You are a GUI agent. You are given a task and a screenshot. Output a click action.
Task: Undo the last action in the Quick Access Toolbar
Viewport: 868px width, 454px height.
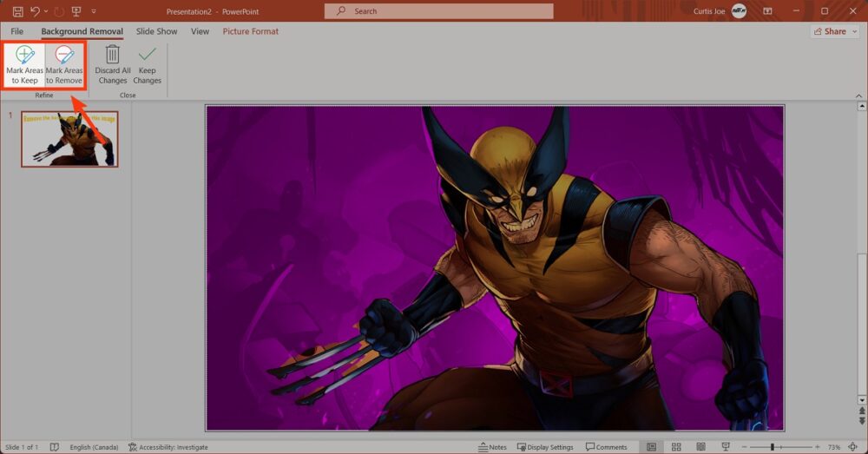[36, 11]
